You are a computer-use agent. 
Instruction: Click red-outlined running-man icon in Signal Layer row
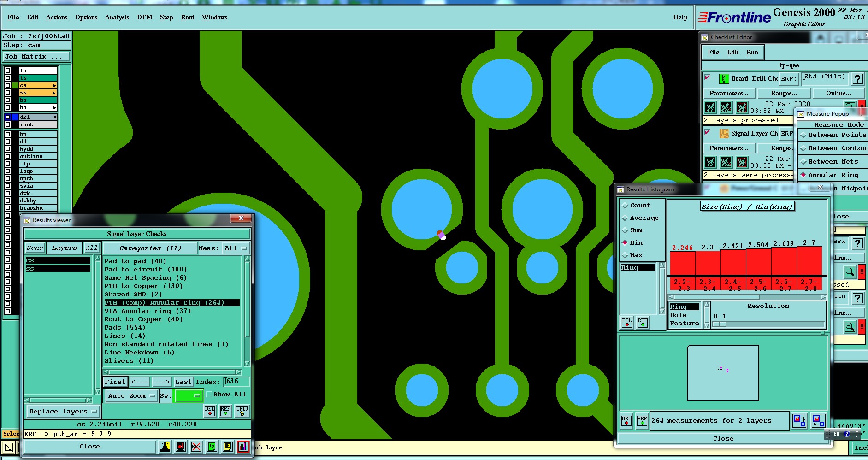pos(742,162)
